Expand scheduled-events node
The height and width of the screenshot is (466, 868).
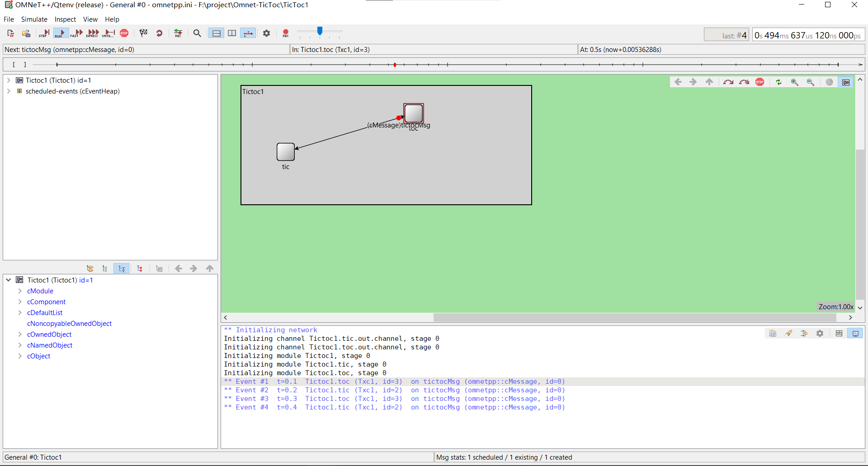(9, 91)
